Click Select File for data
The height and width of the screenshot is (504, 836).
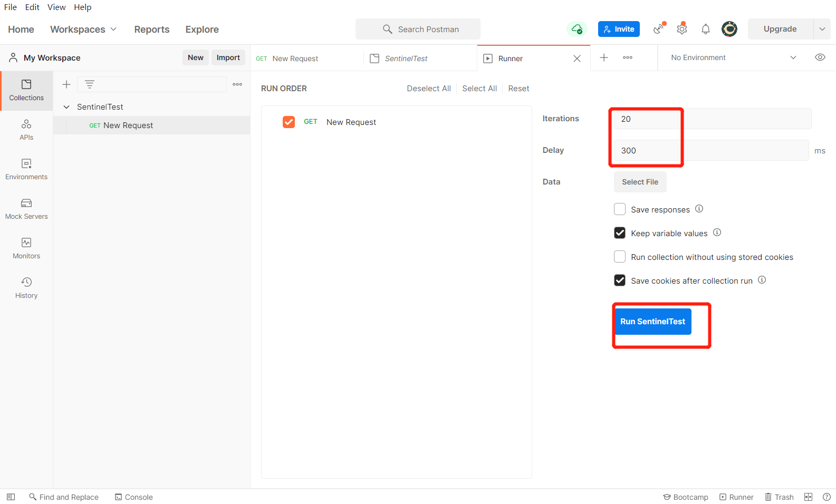pyautogui.click(x=640, y=182)
